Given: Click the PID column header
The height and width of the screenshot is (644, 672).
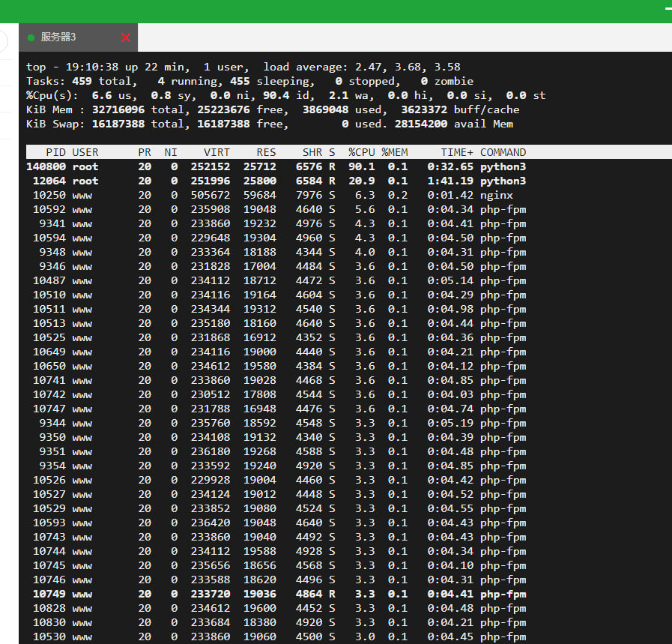Looking at the screenshot, I should pyautogui.click(x=55, y=152).
